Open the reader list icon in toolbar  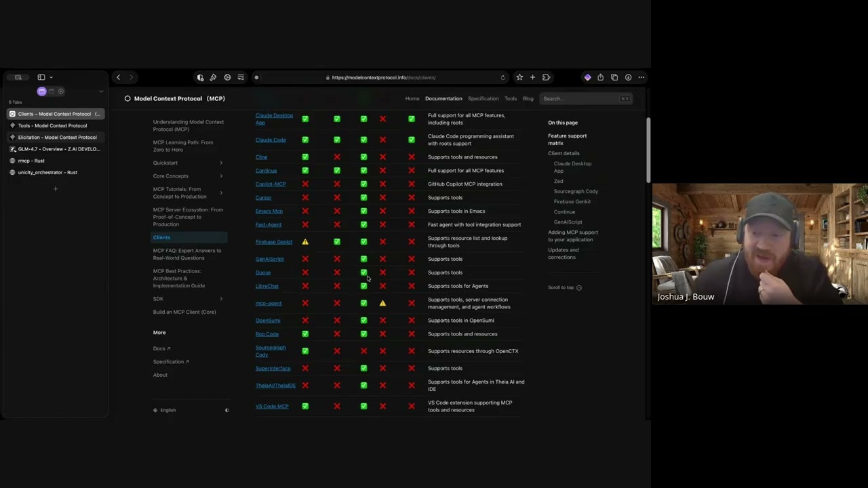tap(241, 77)
